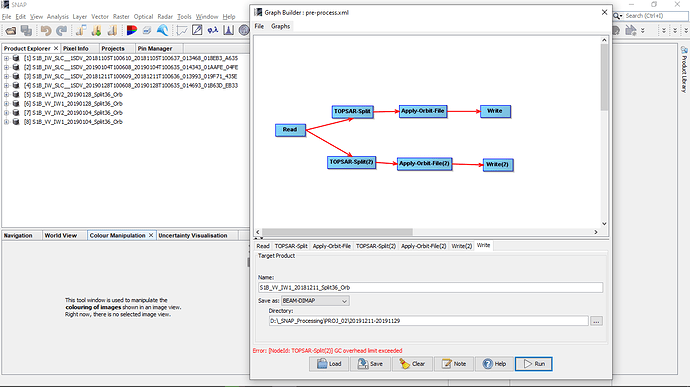
Task: Click the pen-in-square drawing icon
Action: (197, 29)
